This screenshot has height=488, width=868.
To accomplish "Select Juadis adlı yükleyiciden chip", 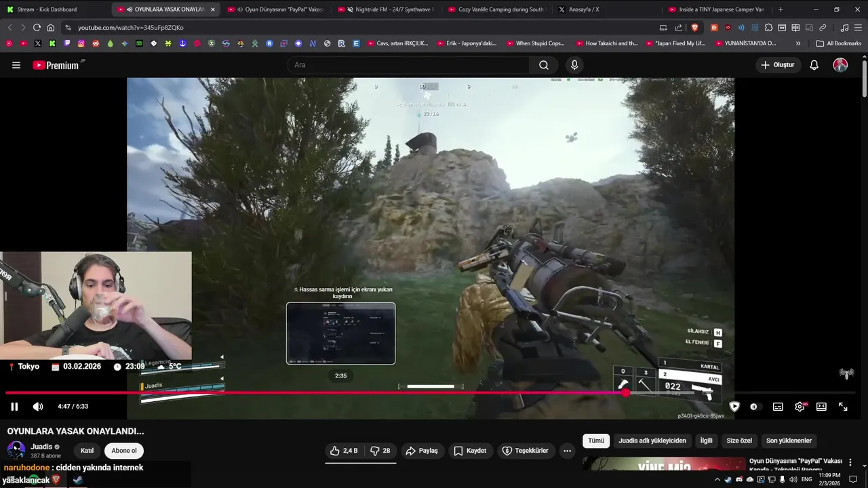I will tap(652, 441).
